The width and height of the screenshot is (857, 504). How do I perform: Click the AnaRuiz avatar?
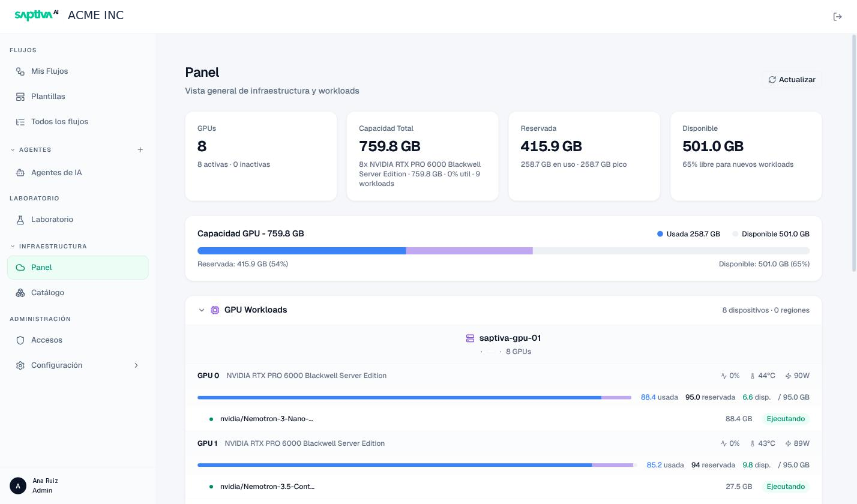[x=18, y=486]
